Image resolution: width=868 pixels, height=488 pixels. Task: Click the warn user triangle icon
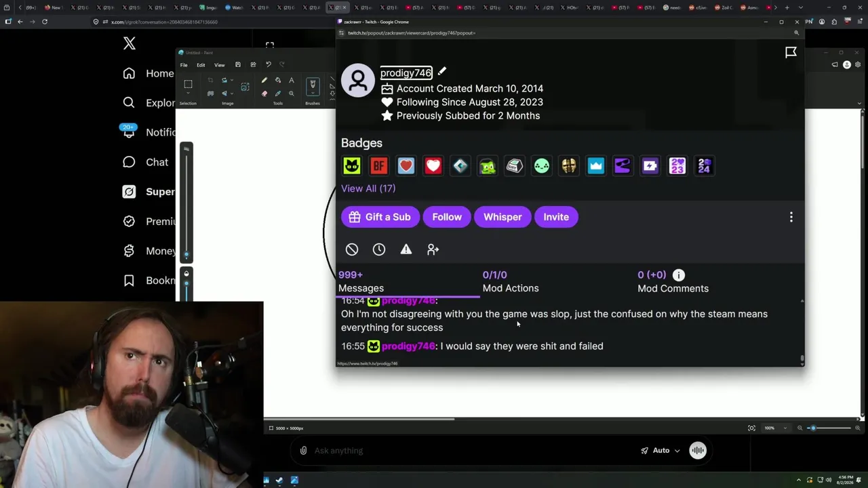[x=406, y=249]
